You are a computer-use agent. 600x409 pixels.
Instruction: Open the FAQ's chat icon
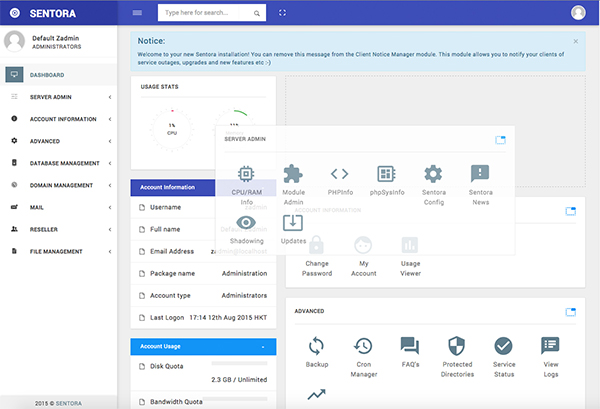[410, 346]
